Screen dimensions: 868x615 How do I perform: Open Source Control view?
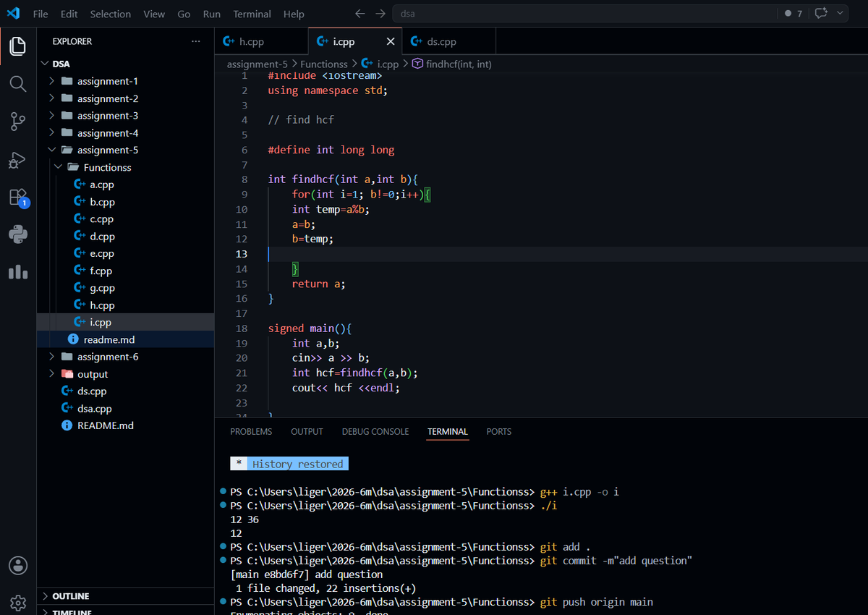[18, 122]
